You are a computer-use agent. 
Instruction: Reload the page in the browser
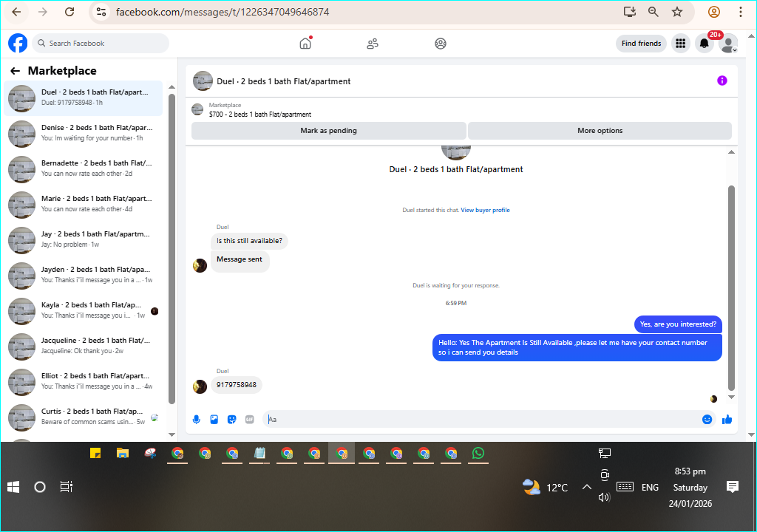point(69,12)
